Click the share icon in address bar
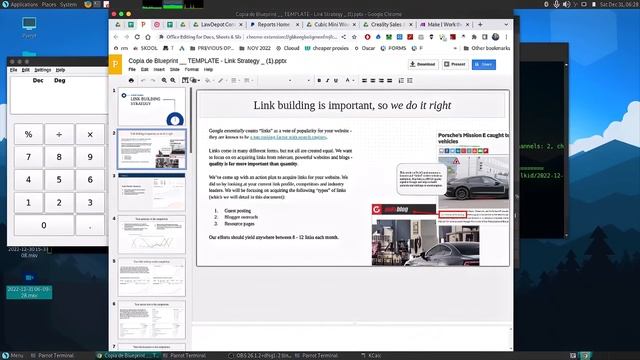This screenshot has height=360, width=640. pos(344,37)
